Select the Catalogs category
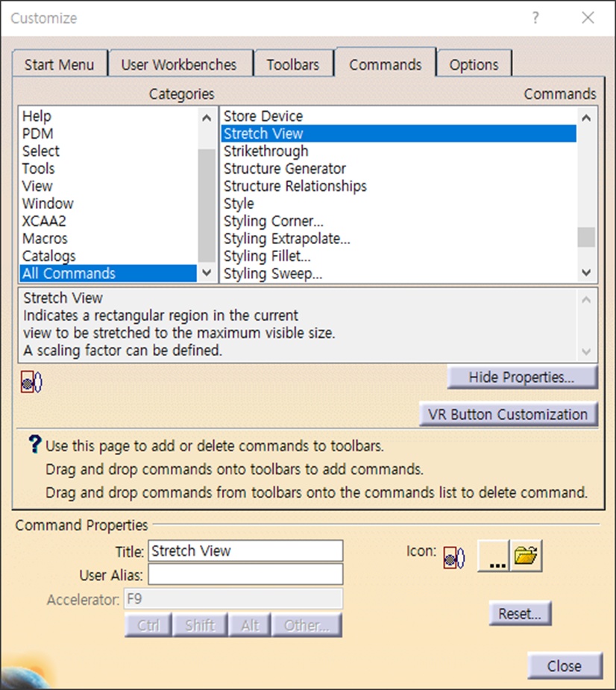The width and height of the screenshot is (616, 690). (x=108, y=256)
